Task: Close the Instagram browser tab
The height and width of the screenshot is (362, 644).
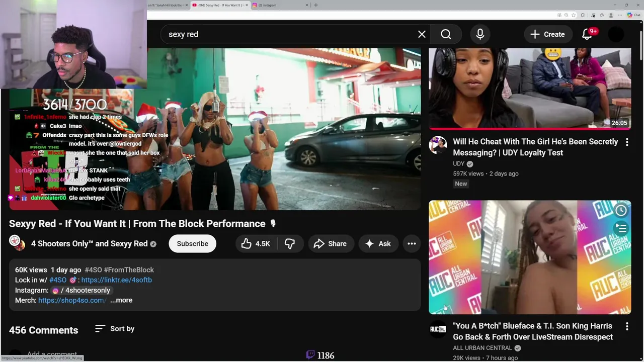Action: [x=307, y=5]
